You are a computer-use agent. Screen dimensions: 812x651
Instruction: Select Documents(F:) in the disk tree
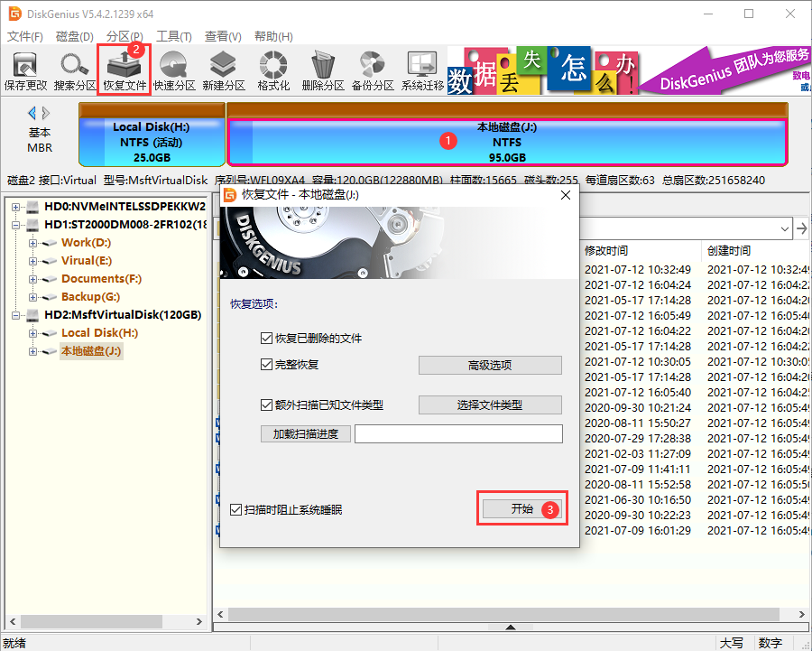pos(101,279)
